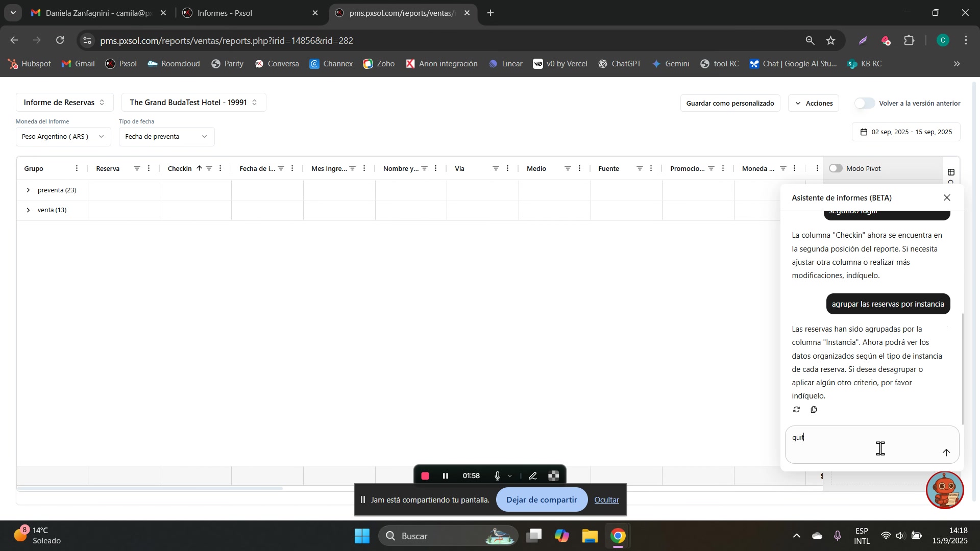980x551 pixels.
Task: Toggle Volver a la versión anterior switch
Action: 865,104
